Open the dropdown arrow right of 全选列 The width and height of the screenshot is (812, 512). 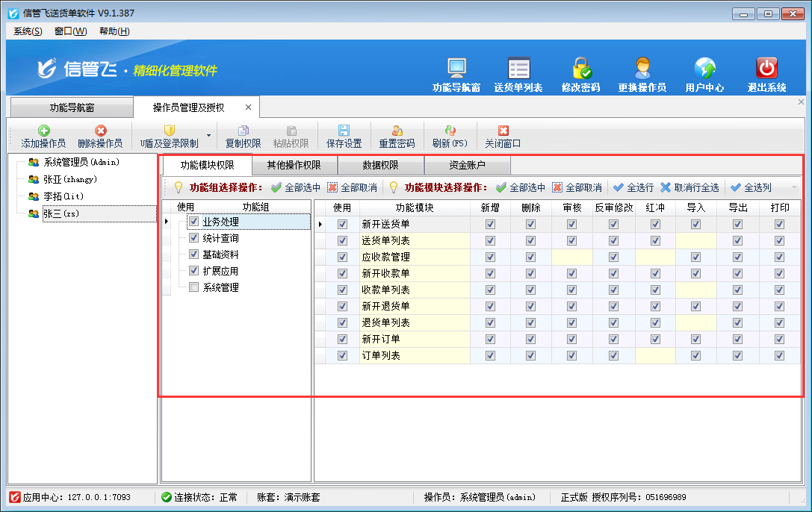(795, 187)
